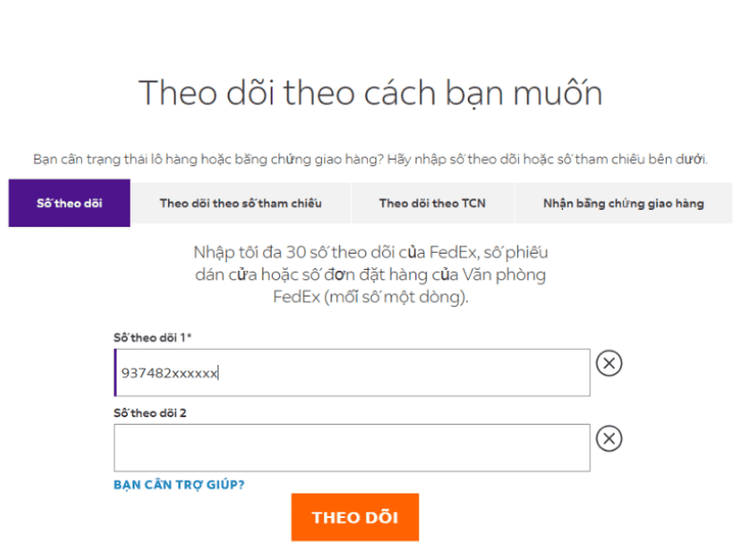Click the Số theo dõi 2 label
The width and height of the screenshot is (747, 560).
pyautogui.click(x=150, y=413)
